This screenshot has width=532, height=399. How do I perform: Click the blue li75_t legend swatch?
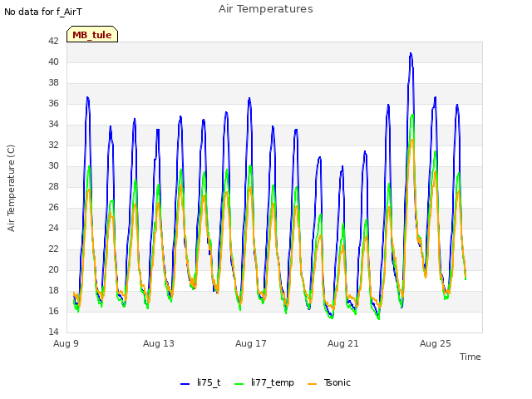(x=185, y=384)
